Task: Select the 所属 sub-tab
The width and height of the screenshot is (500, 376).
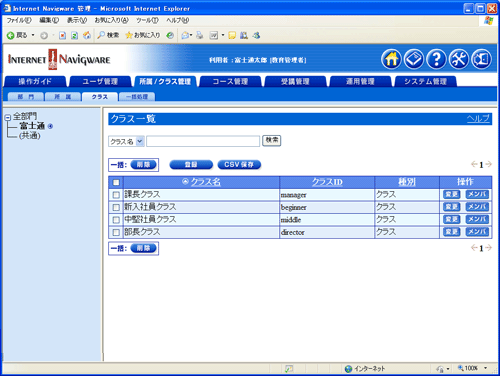Action: [x=63, y=97]
